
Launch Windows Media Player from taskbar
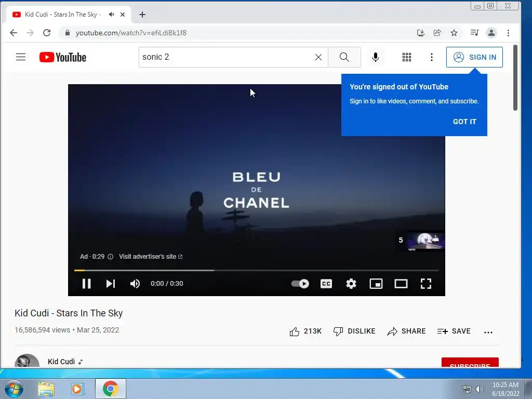(x=77, y=389)
